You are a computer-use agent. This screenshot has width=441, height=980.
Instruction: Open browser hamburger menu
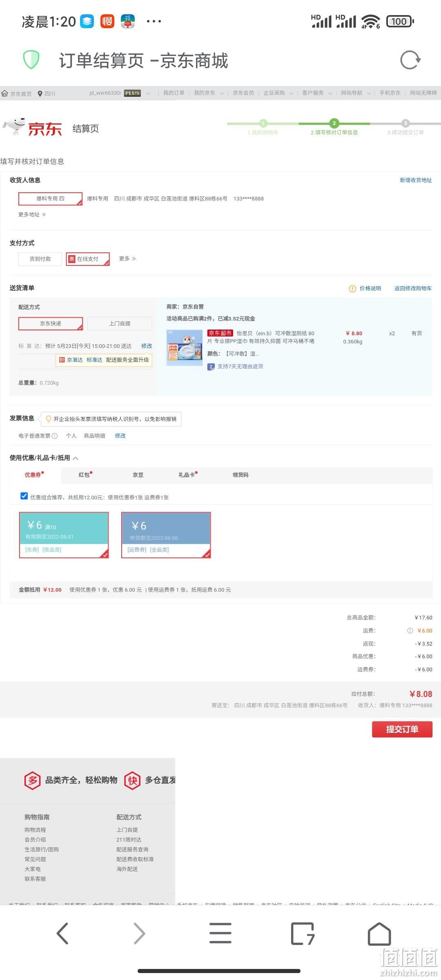tap(220, 933)
